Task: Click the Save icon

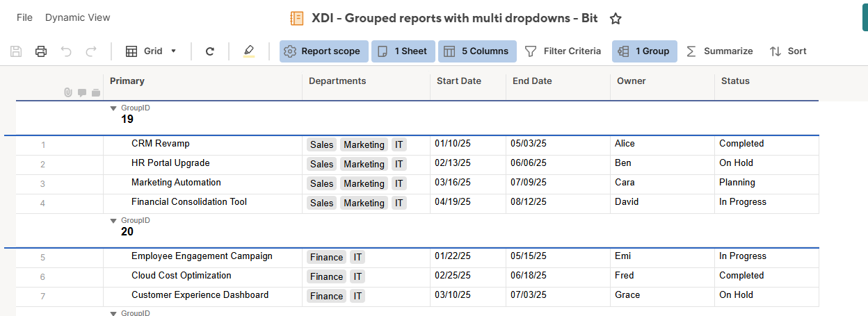Action: click(16, 51)
